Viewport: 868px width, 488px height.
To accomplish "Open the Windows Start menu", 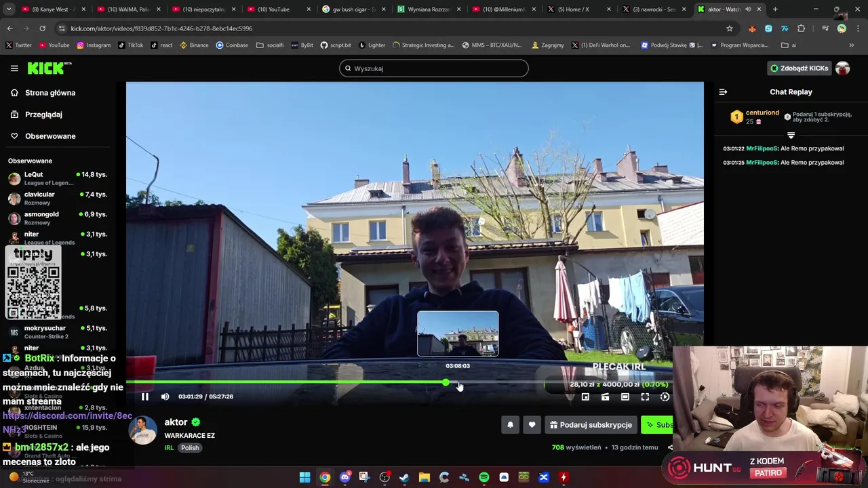I will pos(305,477).
